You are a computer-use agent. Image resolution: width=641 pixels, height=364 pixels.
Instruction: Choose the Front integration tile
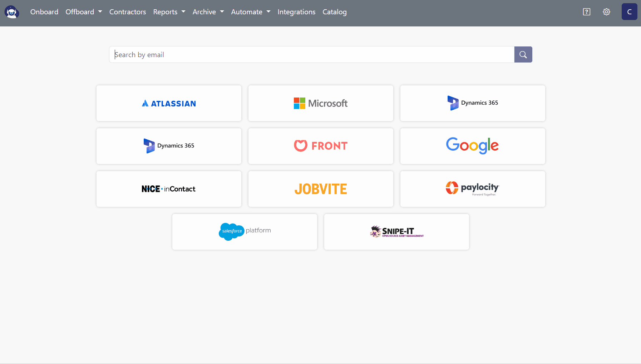point(321,146)
